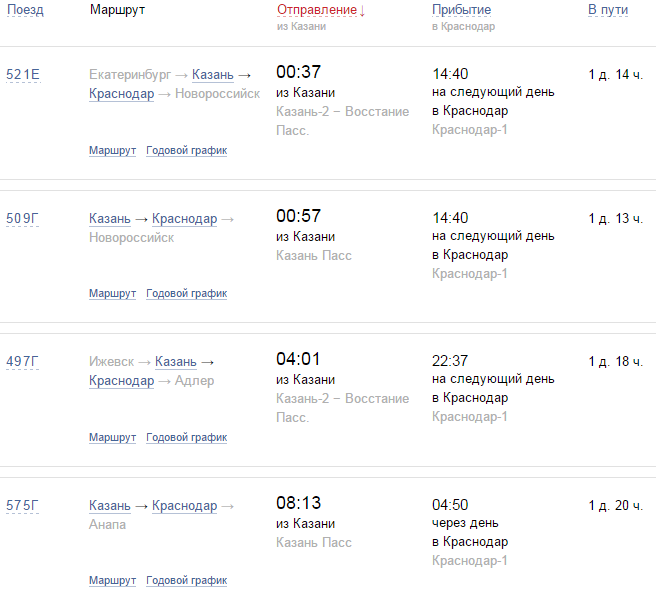Open Годовой график for train 521Е

coord(186,151)
